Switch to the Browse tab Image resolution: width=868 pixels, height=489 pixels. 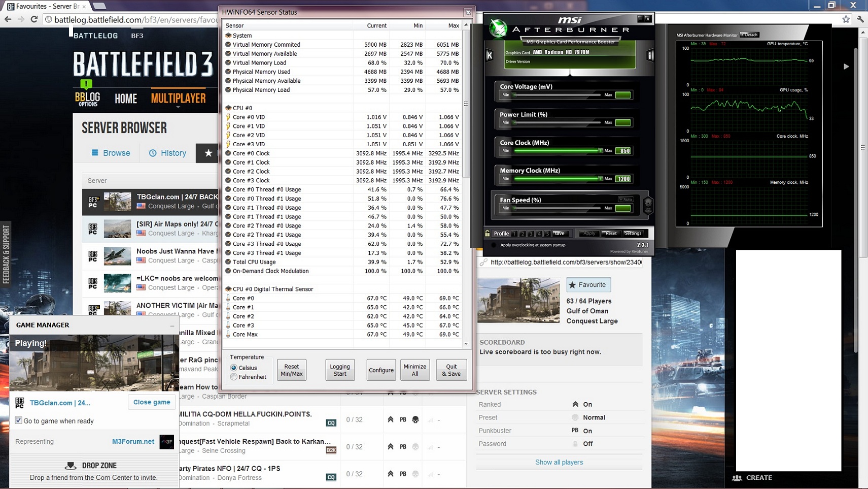tap(111, 153)
